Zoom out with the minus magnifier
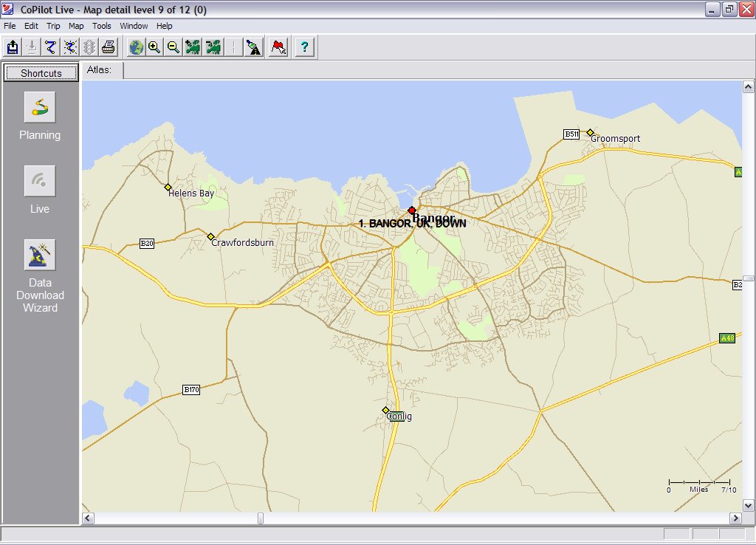This screenshot has height=545, width=756. [x=173, y=47]
